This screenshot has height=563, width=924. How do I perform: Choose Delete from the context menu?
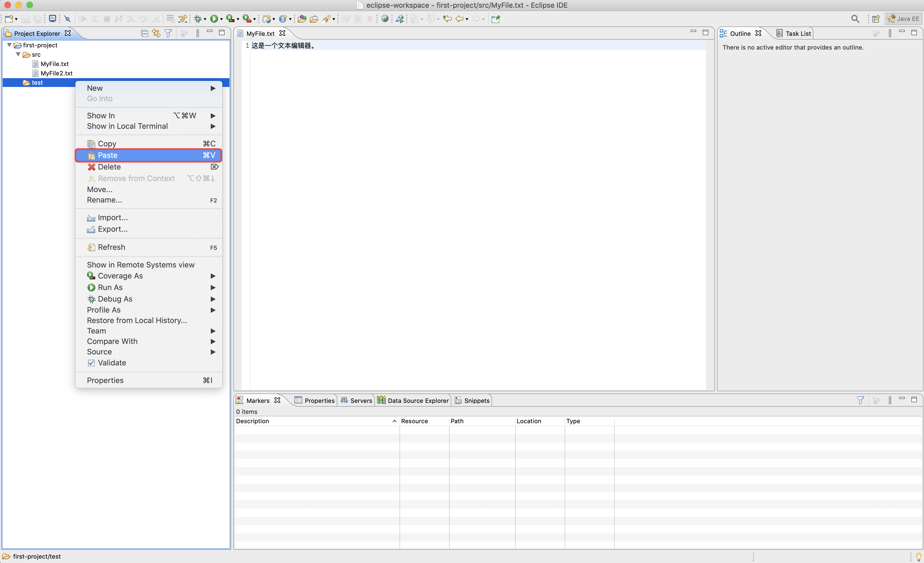click(x=149, y=167)
